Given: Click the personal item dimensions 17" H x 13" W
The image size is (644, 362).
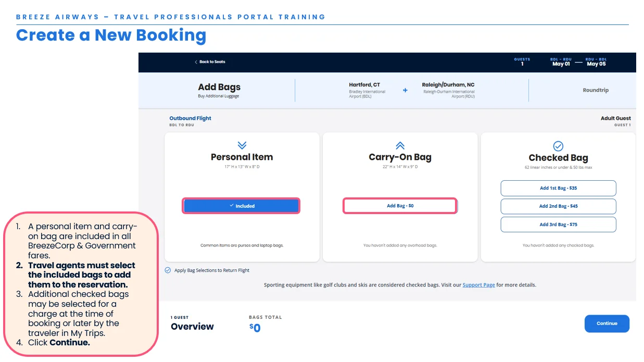Looking at the screenshot, I should click(x=242, y=167).
